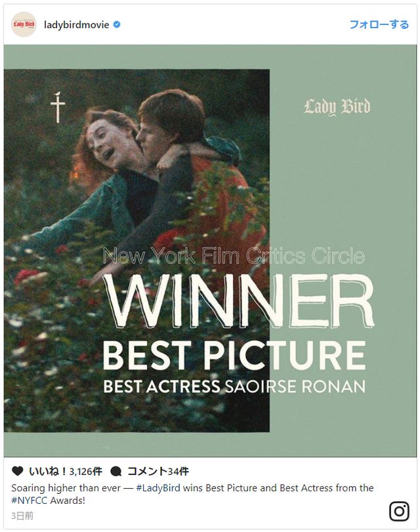
Task: Open the Instagram logo icon
Action: (399, 511)
